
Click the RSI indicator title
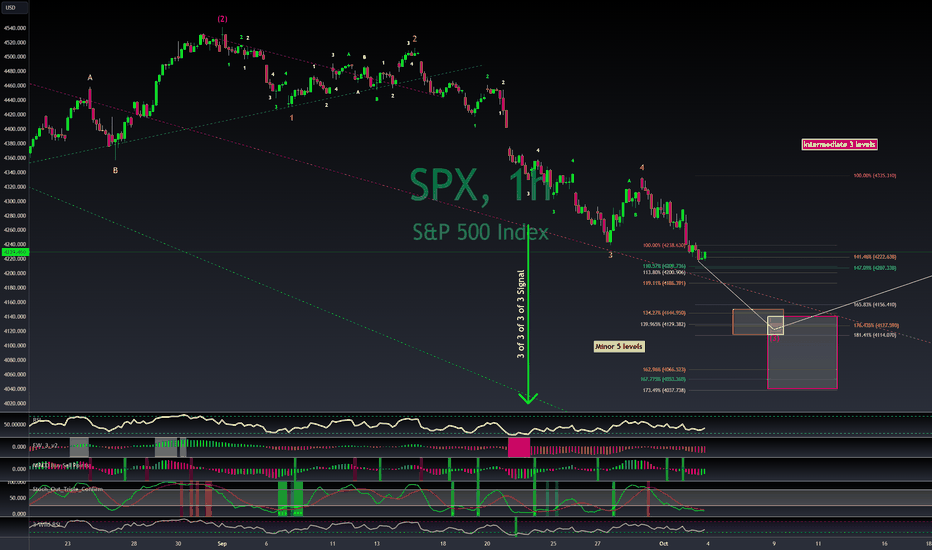coord(37,420)
